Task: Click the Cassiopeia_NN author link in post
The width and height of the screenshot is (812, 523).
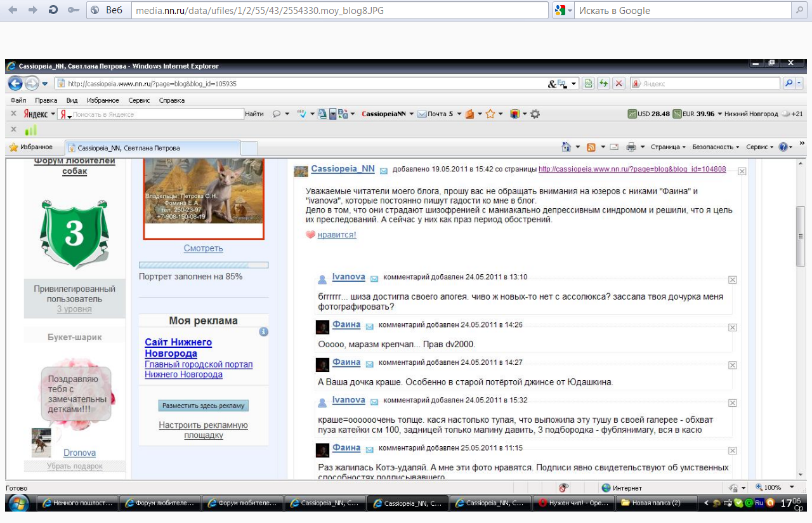Action: 343,169
